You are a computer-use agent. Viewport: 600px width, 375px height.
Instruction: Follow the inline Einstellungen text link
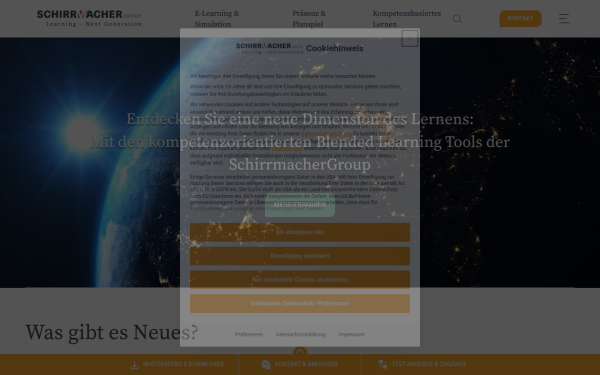pyautogui.click(x=287, y=148)
